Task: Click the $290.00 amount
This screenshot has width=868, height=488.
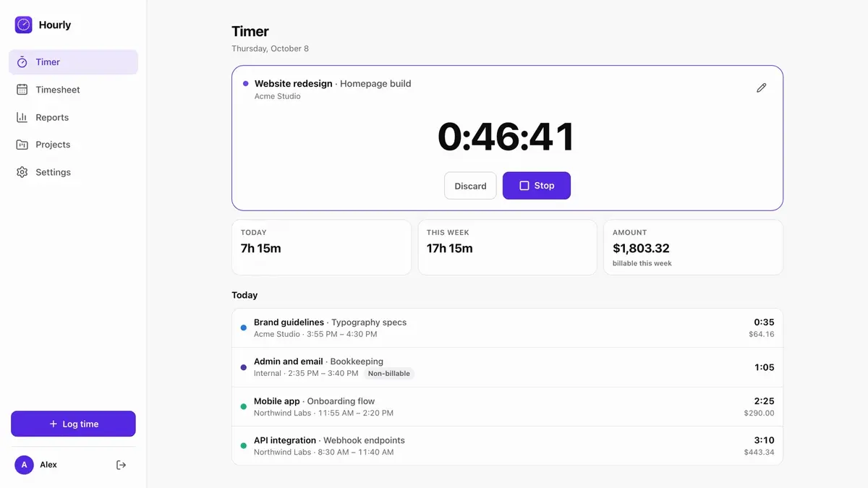Action: coord(759,414)
